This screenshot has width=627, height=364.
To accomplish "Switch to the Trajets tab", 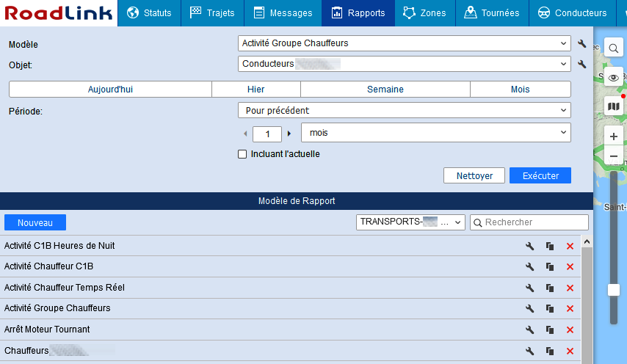I will [214, 13].
